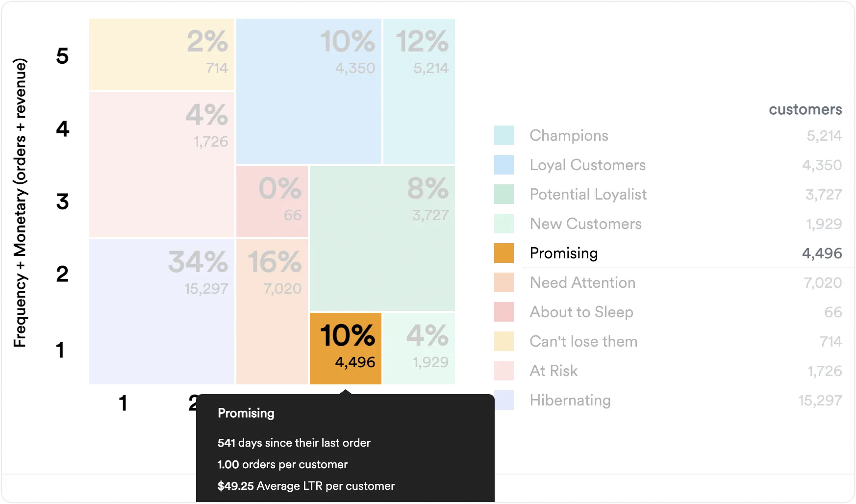856x504 pixels.
Task: Click the Hibernating legend swatch
Action: (504, 400)
